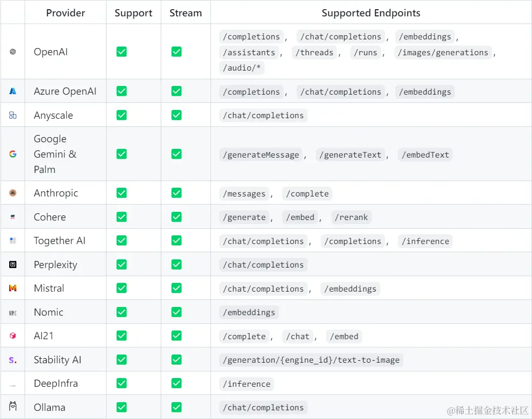Click Google Gemini Support checkmark

point(121,154)
